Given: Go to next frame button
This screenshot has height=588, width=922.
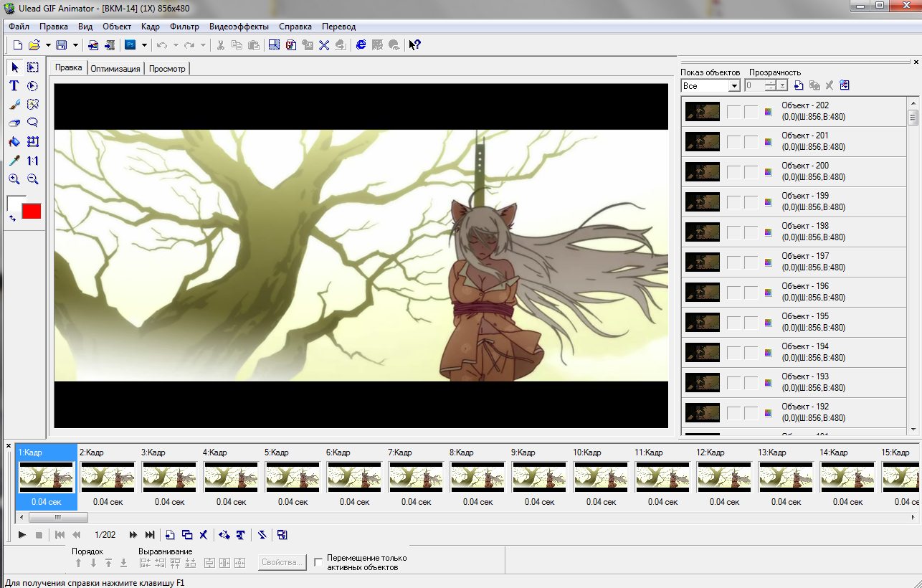Looking at the screenshot, I should (x=133, y=535).
